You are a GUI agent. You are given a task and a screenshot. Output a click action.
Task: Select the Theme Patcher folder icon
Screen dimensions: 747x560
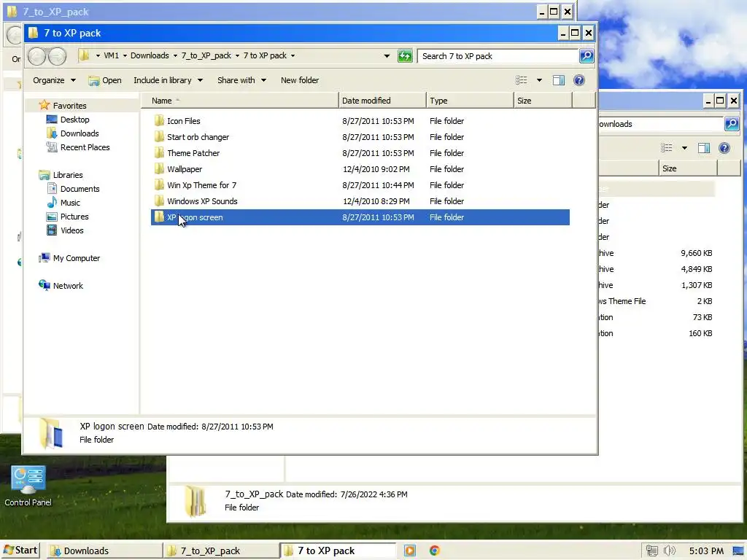click(x=159, y=153)
